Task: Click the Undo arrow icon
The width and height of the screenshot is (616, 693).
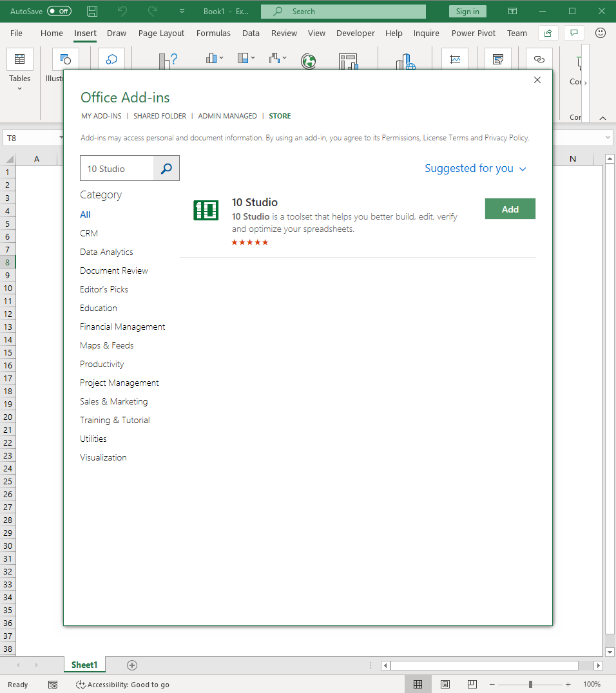Action: click(x=122, y=12)
